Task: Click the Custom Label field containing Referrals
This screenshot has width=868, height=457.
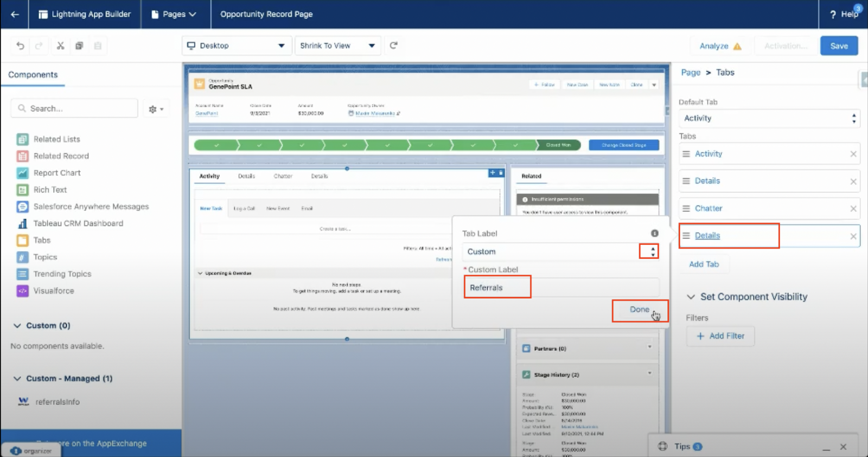Action: point(561,287)
